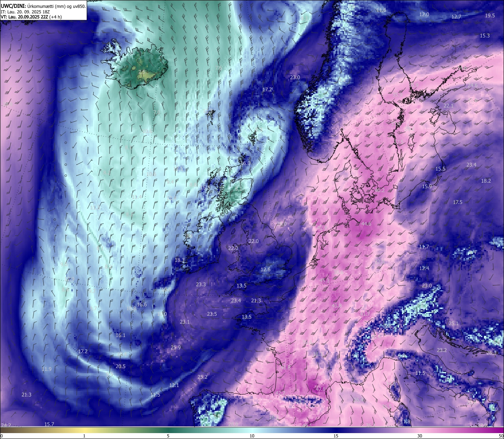This screenshot has width=504, height=439.
Task: Select the 11.6 value label
Action: coord(381,10)
